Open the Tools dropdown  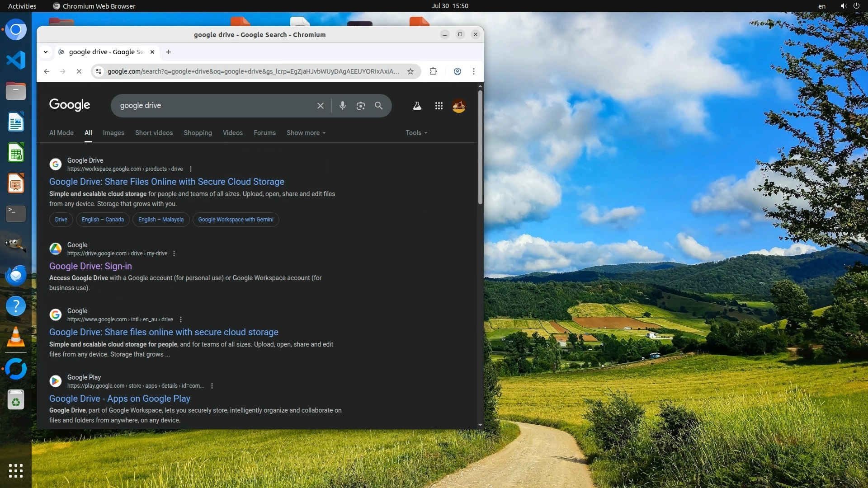point(416,133)
